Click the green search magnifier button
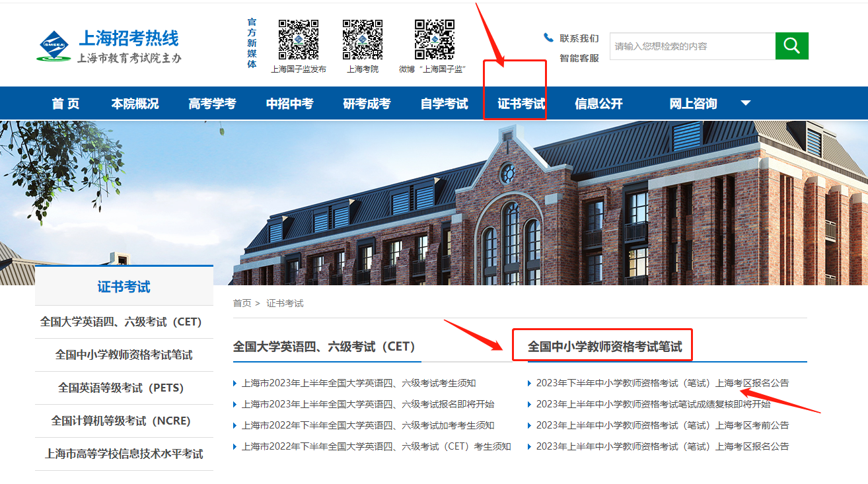 tap(791, 46)
